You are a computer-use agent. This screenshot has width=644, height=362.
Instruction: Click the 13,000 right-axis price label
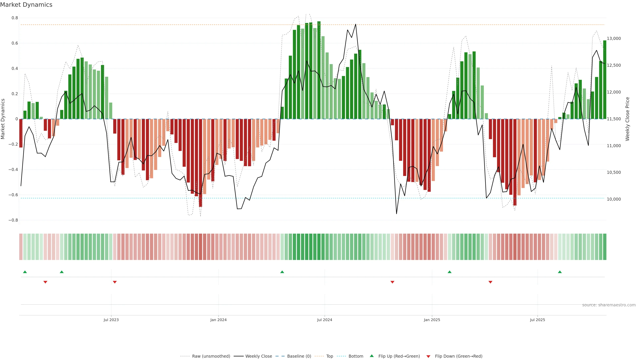pos(614,39)
